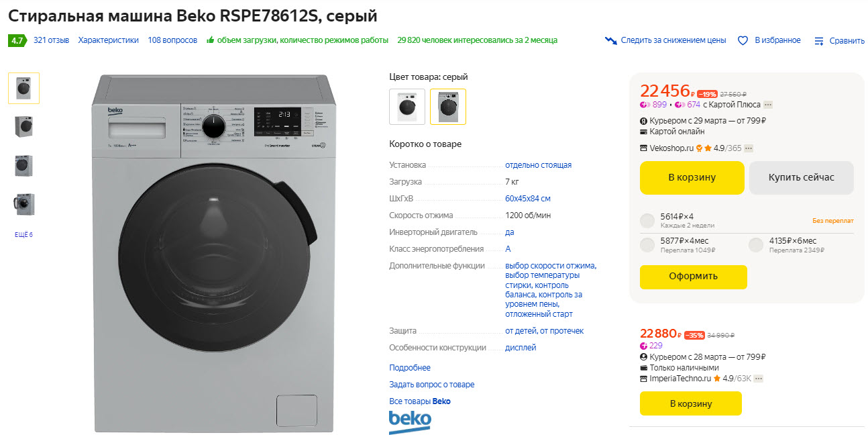Open the Характеристики section

pyautogui.click(x=108, y=40)
